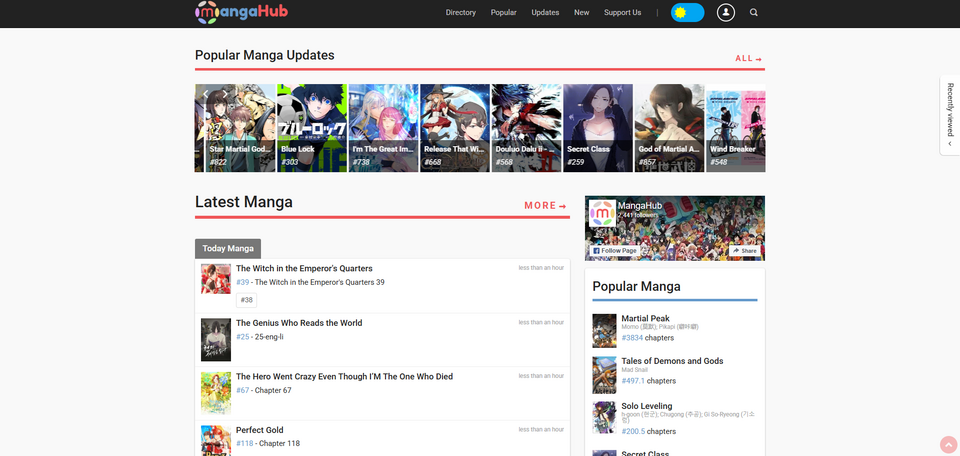Click the #38 chapter button
The width and height of the screenshot is (960, 456).
click(247, 301)
